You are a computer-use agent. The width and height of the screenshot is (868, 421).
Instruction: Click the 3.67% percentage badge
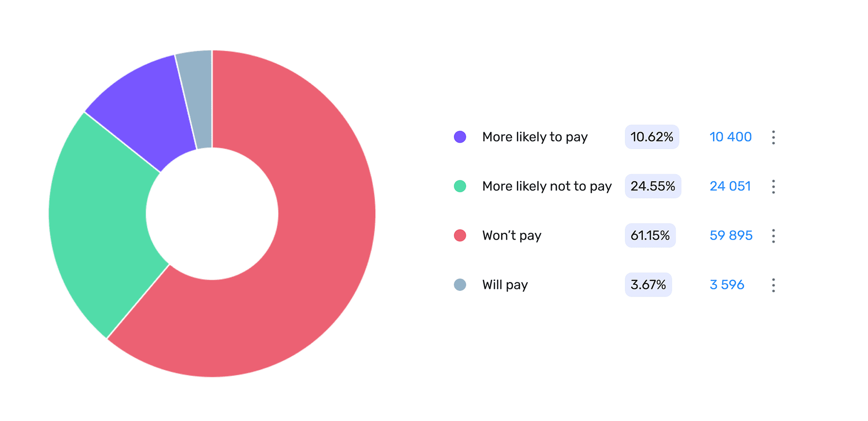(648, 284)
